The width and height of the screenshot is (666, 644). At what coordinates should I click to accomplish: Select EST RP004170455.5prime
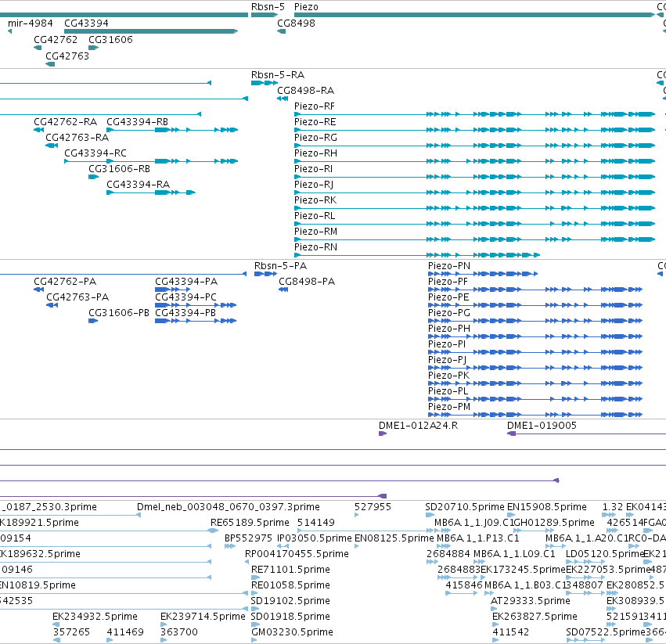(x=297, y=554)
